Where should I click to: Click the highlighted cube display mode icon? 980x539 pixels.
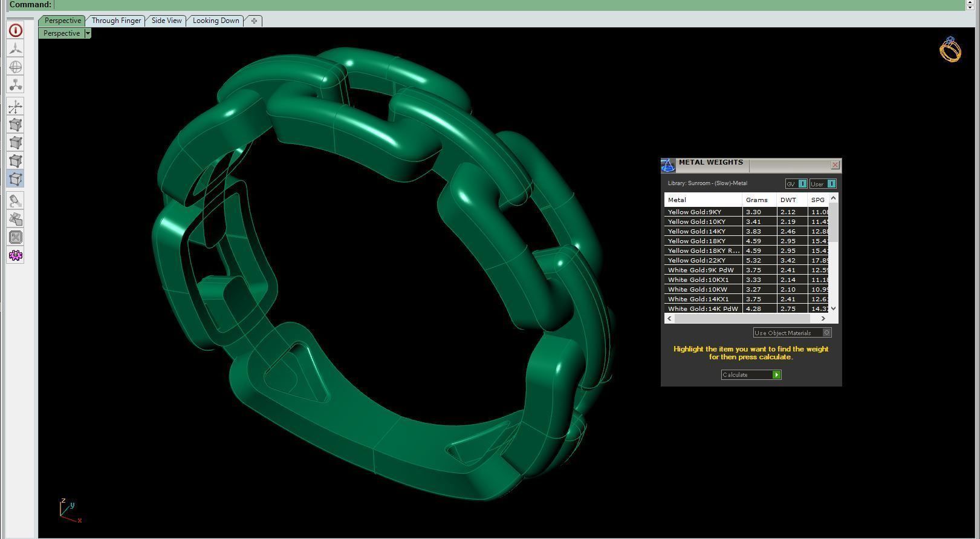(x=16, y=179)
